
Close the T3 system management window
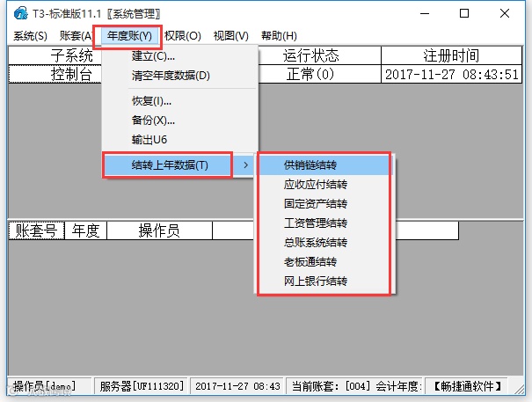coord(505,13)
